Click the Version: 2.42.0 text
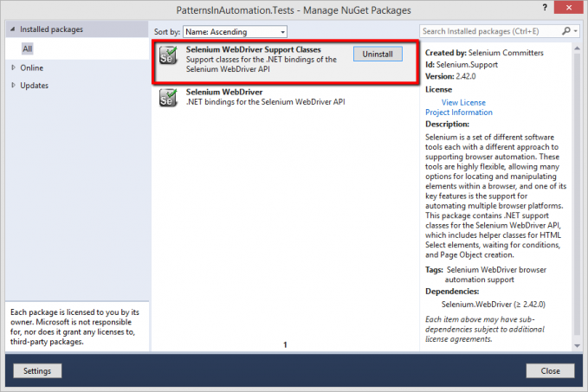588x392 pixels. (450, 76)
